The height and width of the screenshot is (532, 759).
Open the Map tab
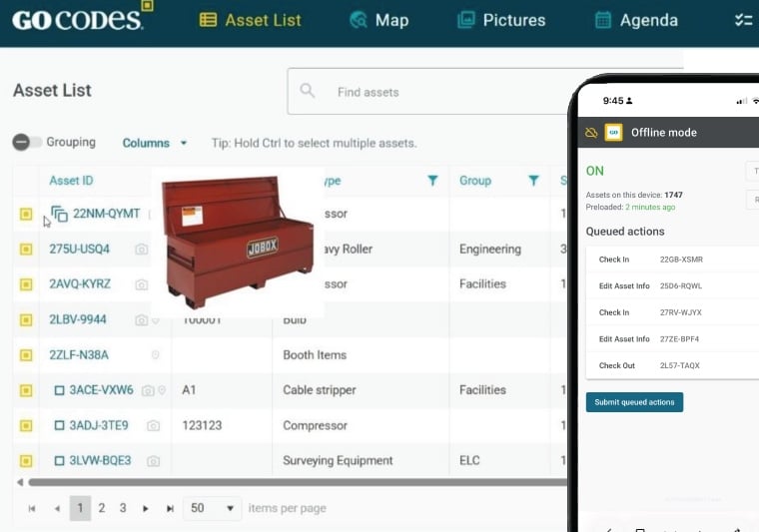coord(379,20)
